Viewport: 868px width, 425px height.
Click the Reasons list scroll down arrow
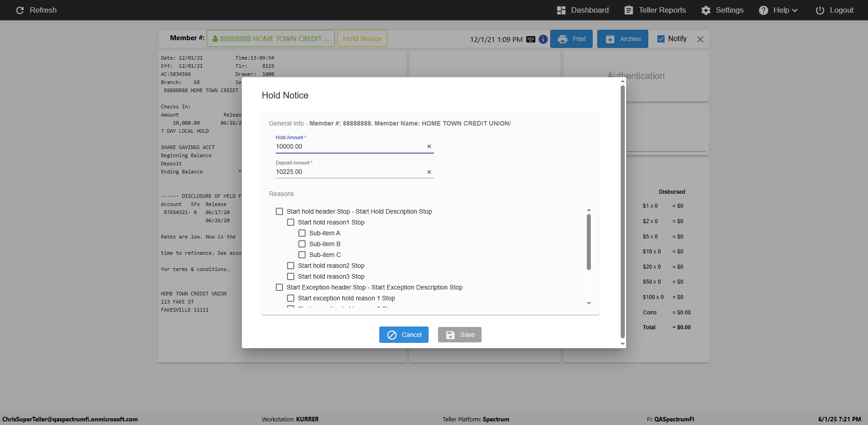[589, 303]
